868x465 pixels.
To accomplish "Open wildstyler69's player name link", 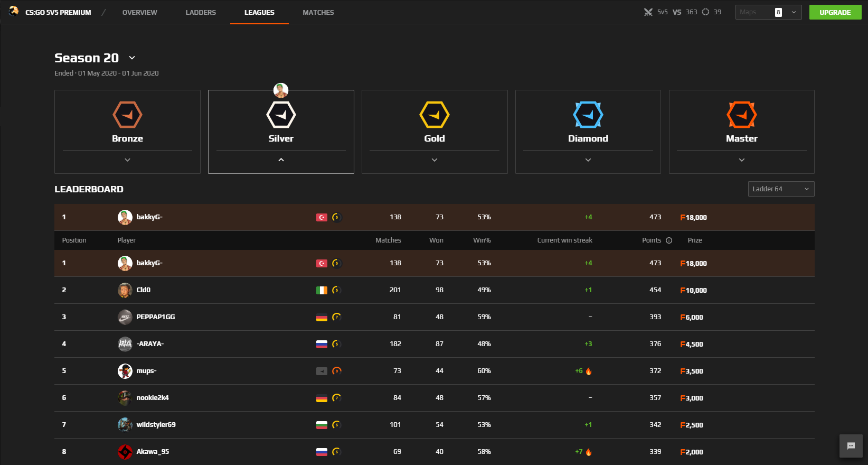I will coord(156,425).
